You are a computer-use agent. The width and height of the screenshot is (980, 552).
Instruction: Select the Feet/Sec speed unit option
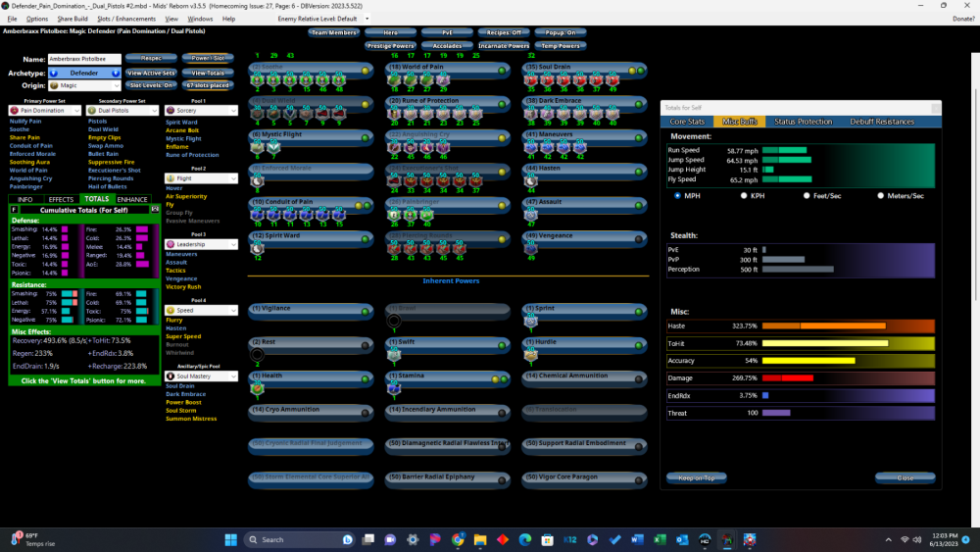point(807,196)
